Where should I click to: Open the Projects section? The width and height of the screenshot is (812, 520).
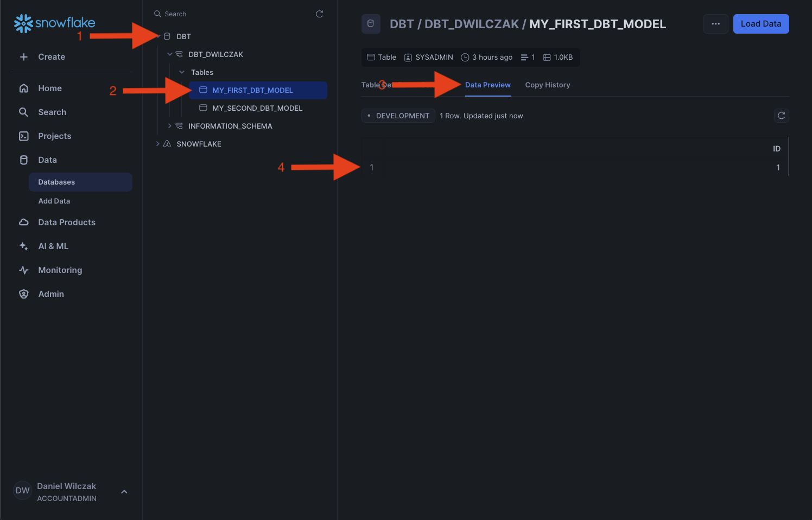(54, 136)
